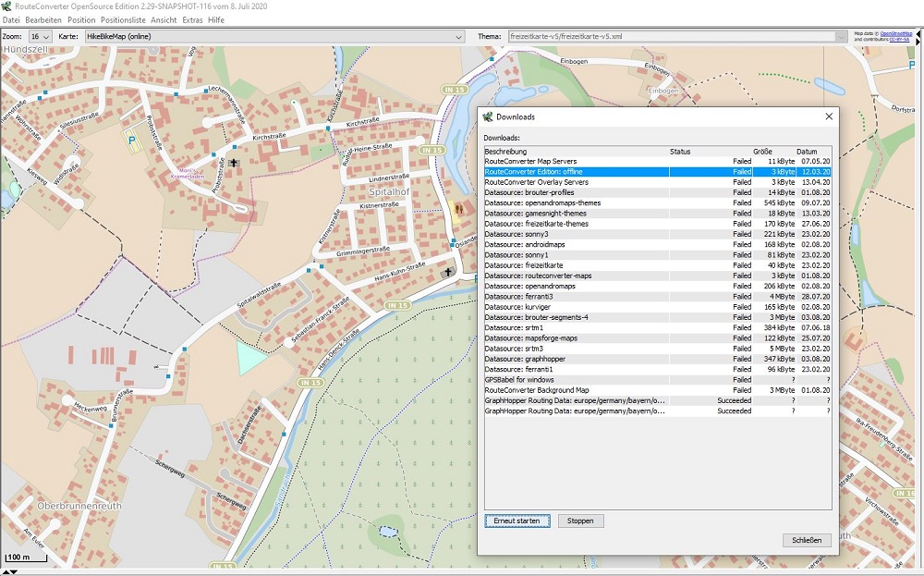Click the OpenStreetMap attribution link
Screen dimensions: 924x576
[895, 34]
